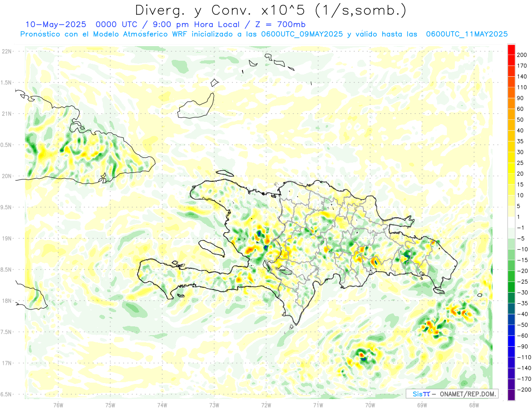Click the colorbar value "-60"
Viewport: 532px width, 411px height.
(x=522, y=336)
